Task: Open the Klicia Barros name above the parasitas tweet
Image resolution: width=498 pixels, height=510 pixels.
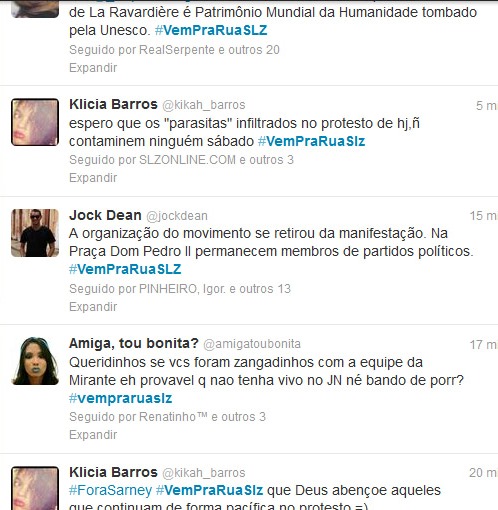Action: click(113, 104)
